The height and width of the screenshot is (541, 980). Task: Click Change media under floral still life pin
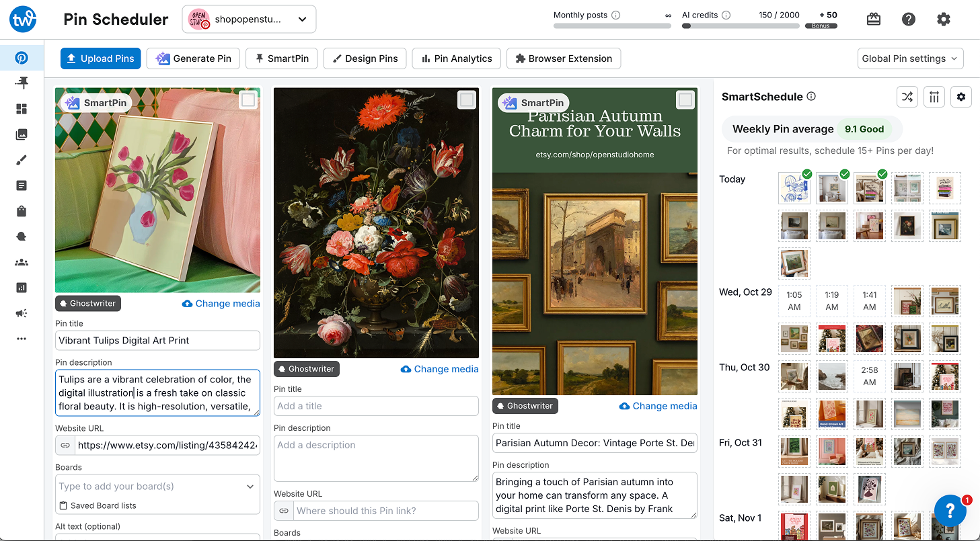pyautogui.click(x=440, y=369)
